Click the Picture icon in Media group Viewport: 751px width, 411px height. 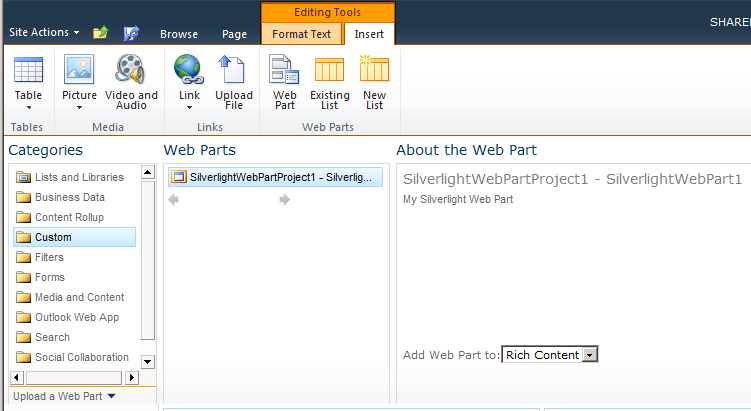click(79, 70)
